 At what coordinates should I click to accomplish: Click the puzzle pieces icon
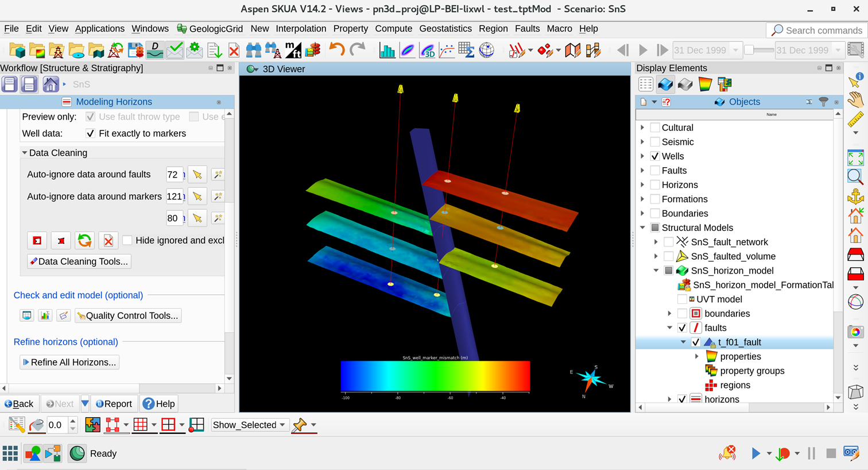click(x=92, y=425)
